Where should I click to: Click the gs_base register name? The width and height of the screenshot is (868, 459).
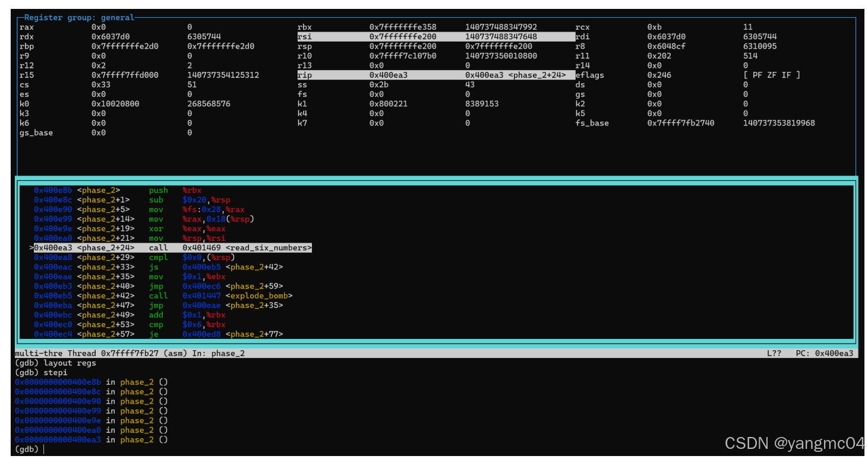pos(36,132)
